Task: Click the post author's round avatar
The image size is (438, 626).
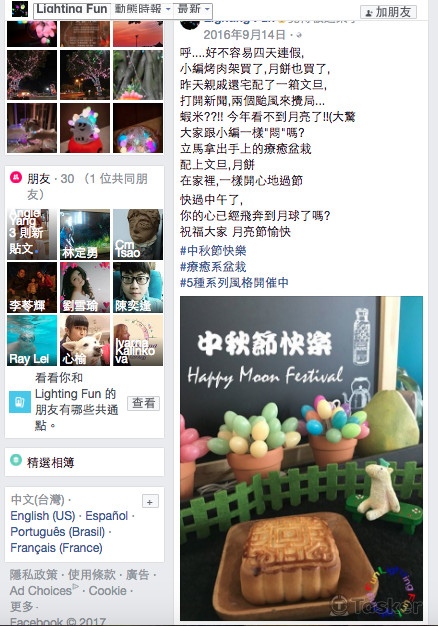Action: coord(190,22)
